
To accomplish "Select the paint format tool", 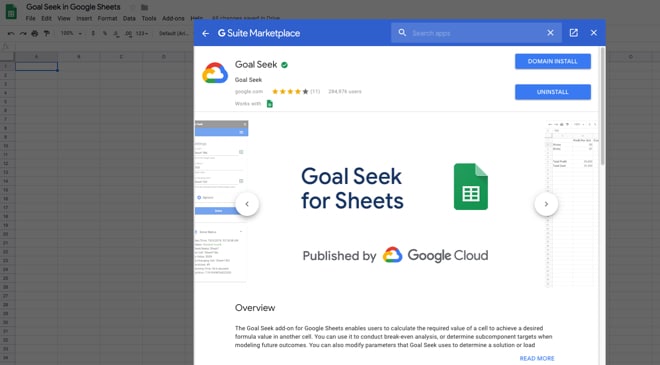I will point(47,33).
